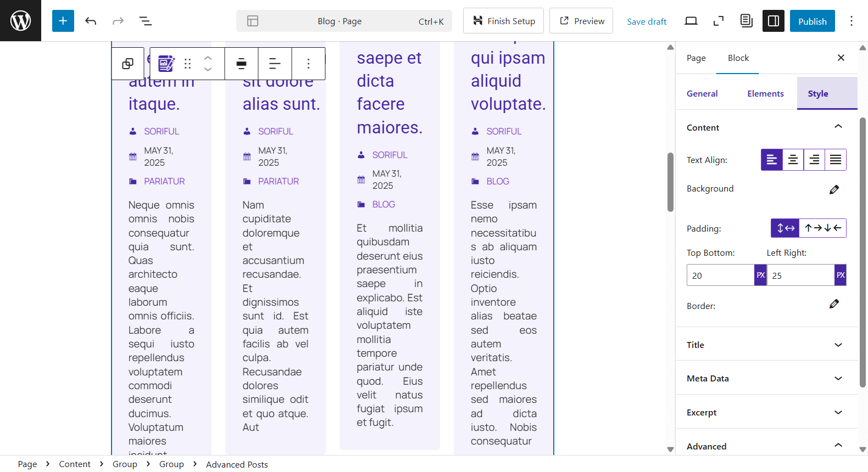
Task: Open the Options three-dot menu in top bar
Action: point(852,21)
